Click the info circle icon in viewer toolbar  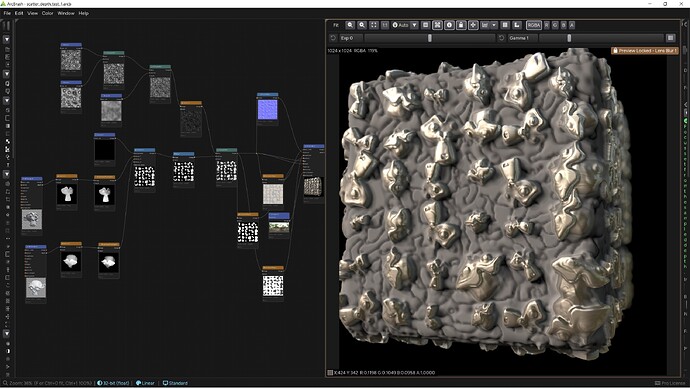point(449,25)
